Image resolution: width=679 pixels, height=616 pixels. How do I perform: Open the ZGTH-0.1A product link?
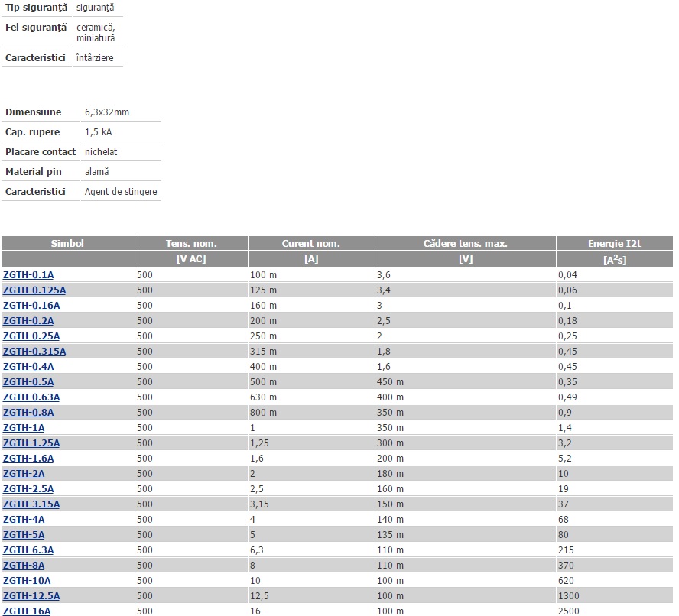click(28, 275)
